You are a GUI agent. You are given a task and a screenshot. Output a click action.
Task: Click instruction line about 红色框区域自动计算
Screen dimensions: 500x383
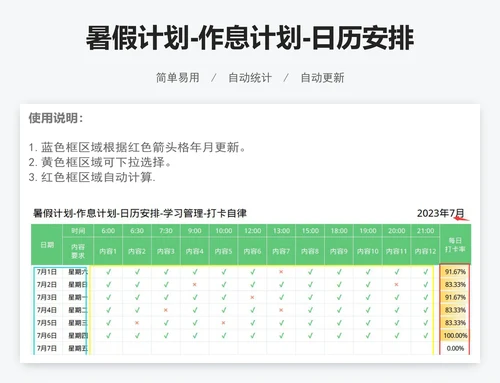coord(92,177)
